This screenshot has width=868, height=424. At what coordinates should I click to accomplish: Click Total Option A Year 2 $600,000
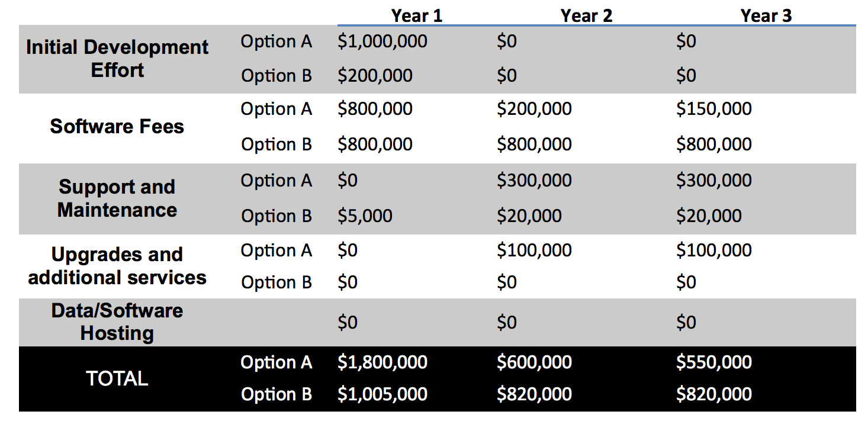point(534,362)
